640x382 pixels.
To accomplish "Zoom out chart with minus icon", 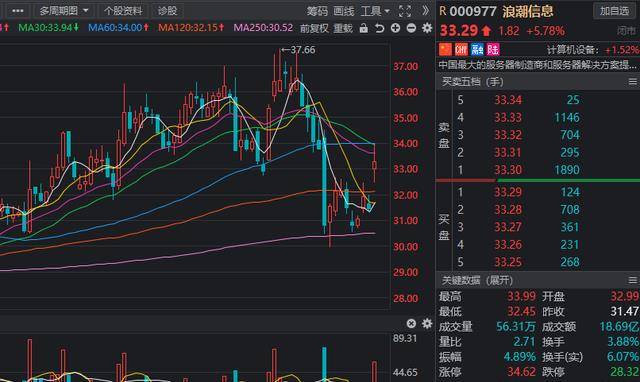I will tap(411, 28).
